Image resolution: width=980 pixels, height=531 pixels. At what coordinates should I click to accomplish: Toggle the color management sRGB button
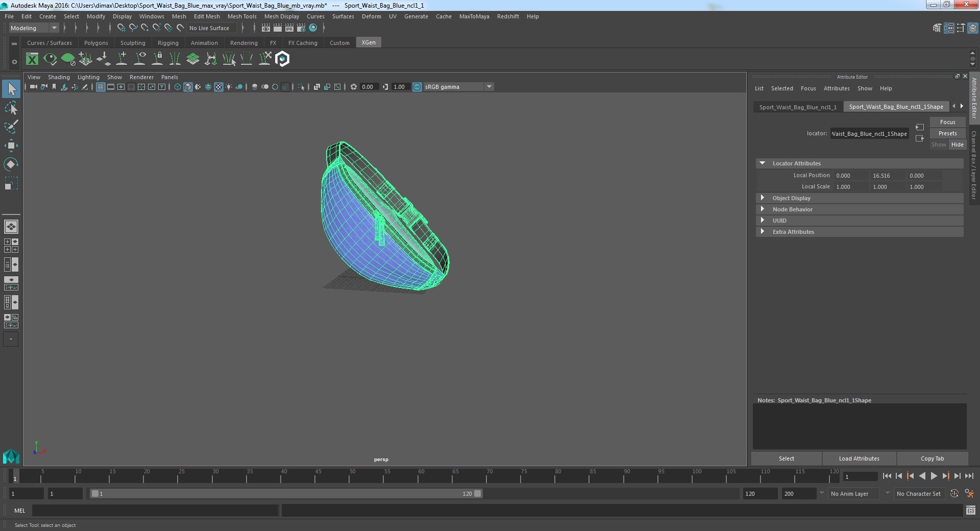point(417,87)
